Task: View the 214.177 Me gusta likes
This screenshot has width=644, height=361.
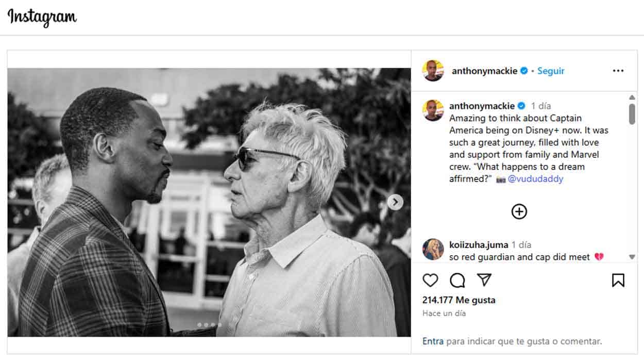Action: 459,300
